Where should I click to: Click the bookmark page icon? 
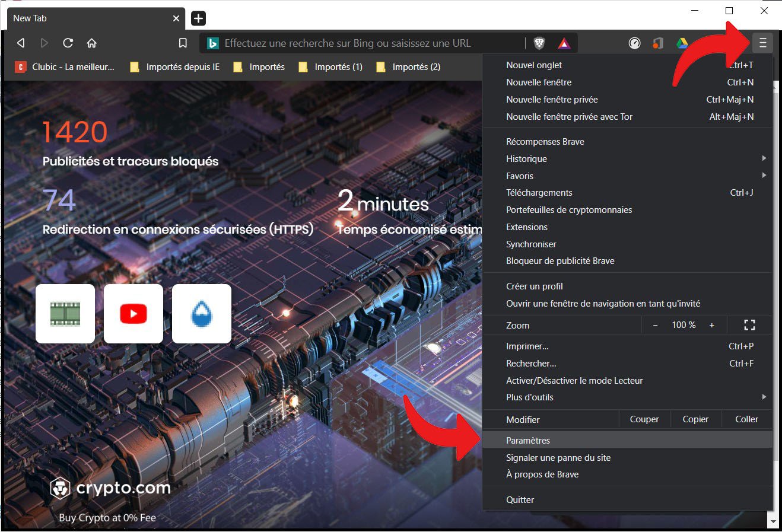(183, 43)
